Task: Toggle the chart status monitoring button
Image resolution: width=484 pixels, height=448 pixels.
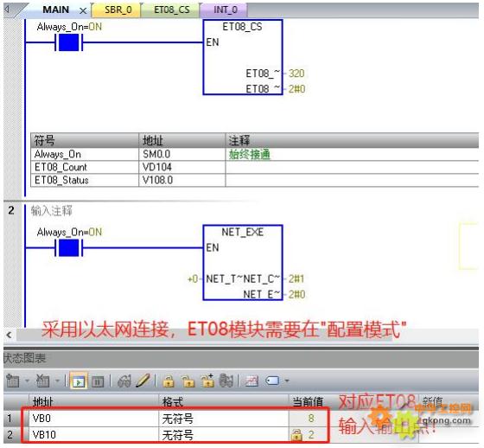Action: tap(79, 381)
